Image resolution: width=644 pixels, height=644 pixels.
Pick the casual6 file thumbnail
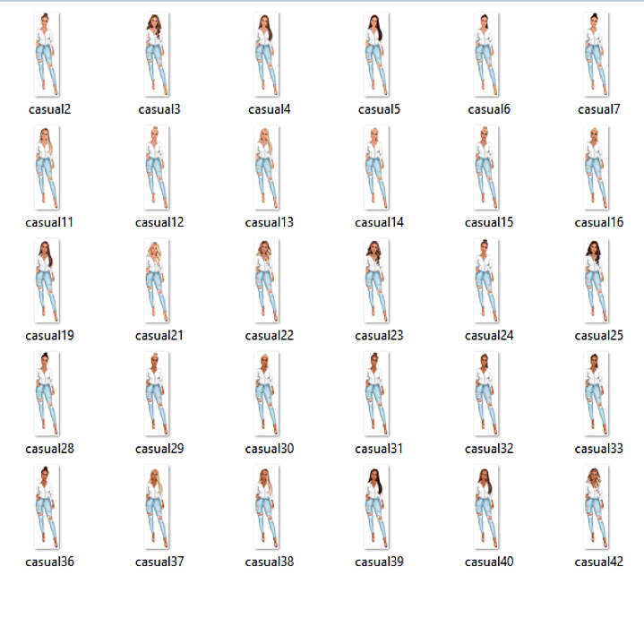tap(486, 55)
